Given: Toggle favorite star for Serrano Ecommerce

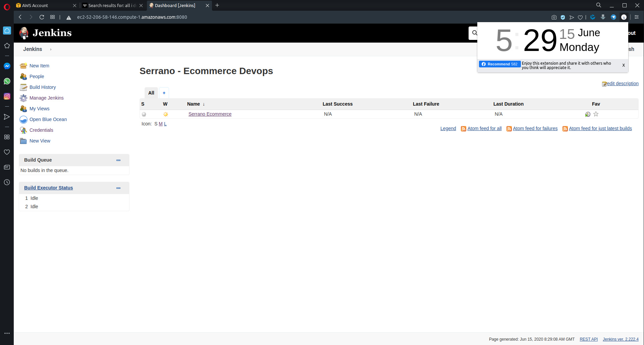Looking at the screenshot, I should (x=596, y=114).
